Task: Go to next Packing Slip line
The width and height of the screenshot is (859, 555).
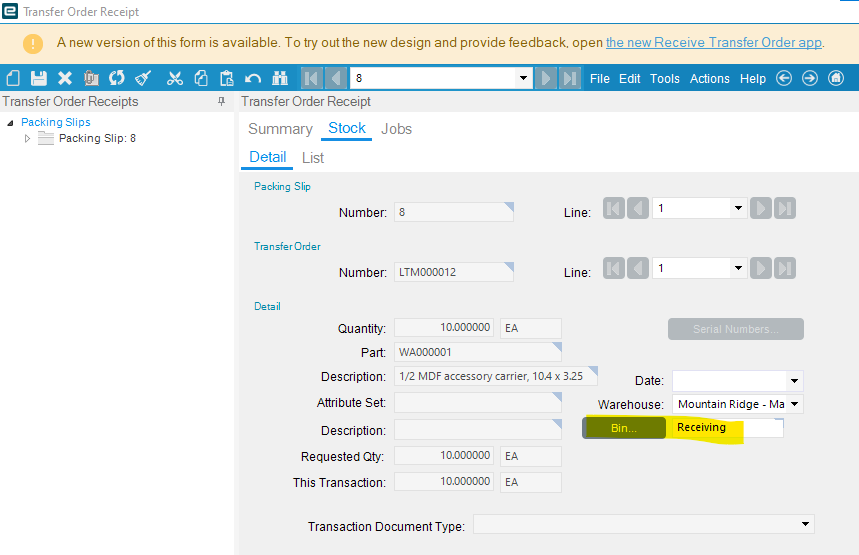Action: coord(761,208)
